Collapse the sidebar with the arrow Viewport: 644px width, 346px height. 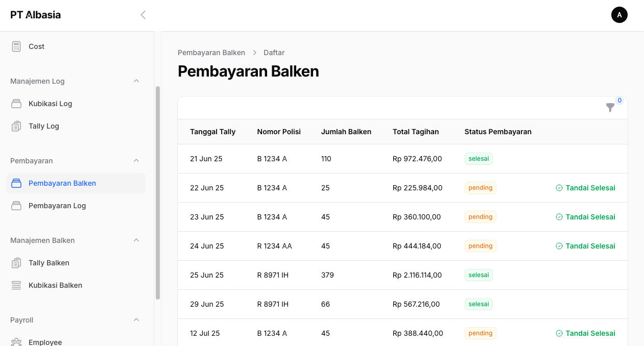[143, 15]
